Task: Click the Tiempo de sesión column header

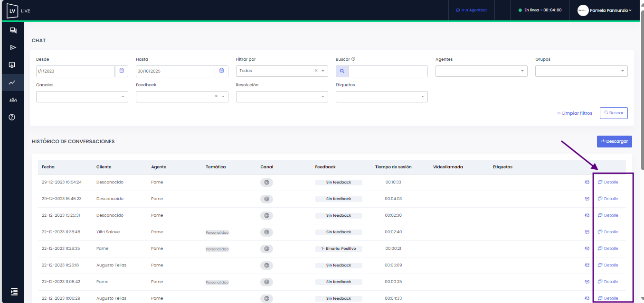Action: (393, 167)
